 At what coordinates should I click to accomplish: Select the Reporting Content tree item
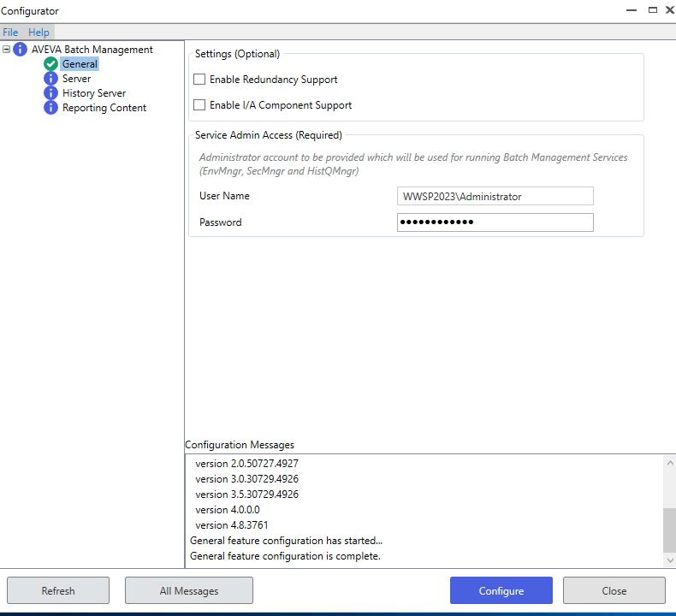pos(104,108)
